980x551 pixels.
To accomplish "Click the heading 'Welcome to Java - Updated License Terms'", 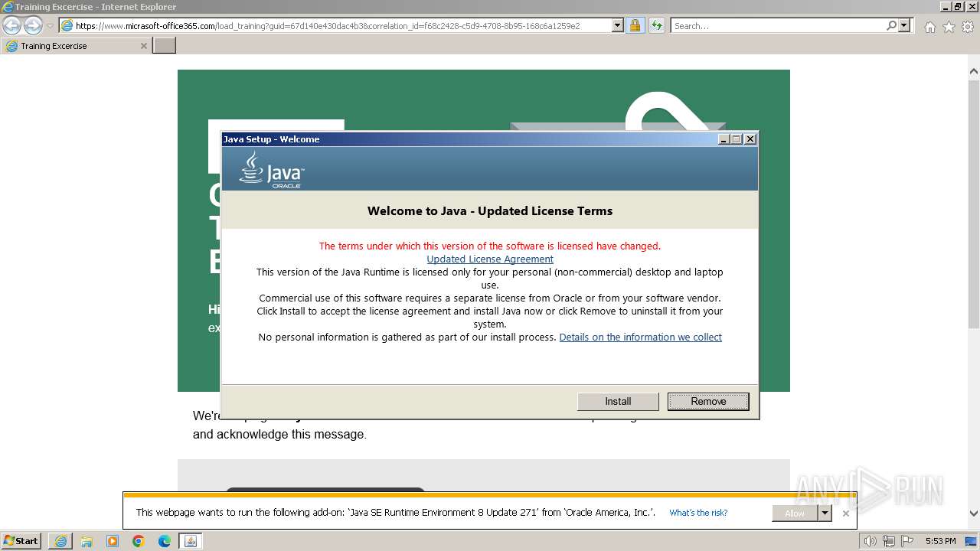I will [x=490, y=211].
